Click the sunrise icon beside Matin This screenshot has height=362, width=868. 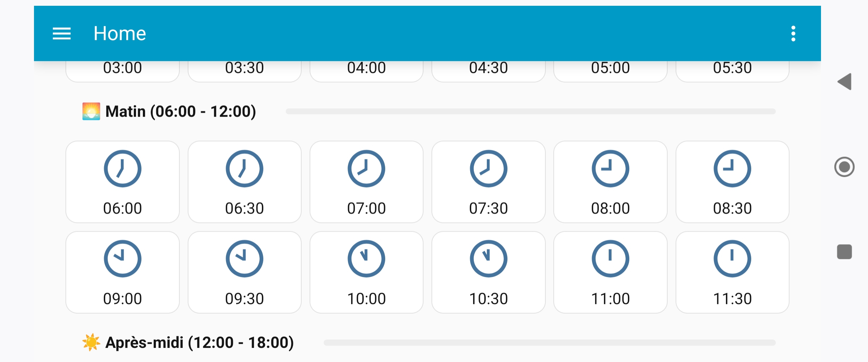pyautogui.click(x=91, y=111)
